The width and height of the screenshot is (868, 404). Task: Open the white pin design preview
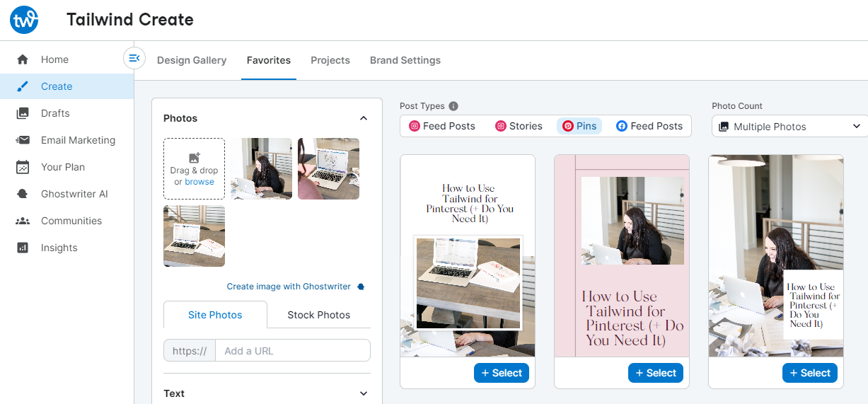pos(468,255)
